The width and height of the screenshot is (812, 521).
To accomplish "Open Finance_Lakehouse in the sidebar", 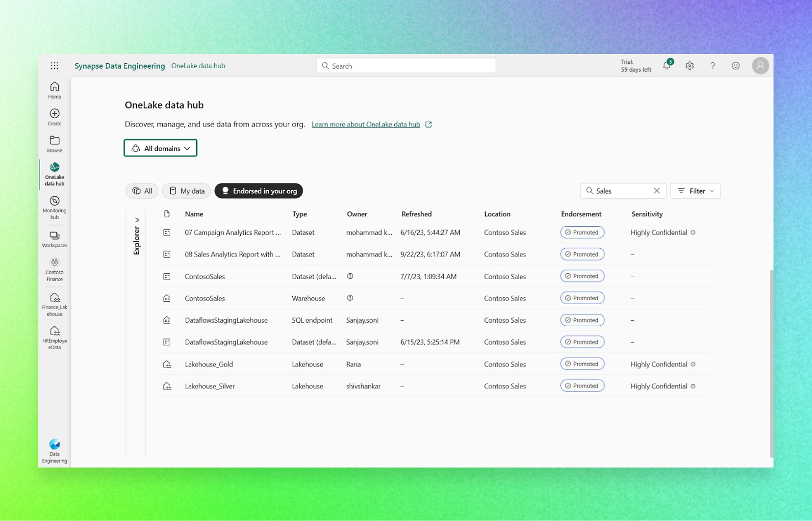I will click(x=54, y=304).
